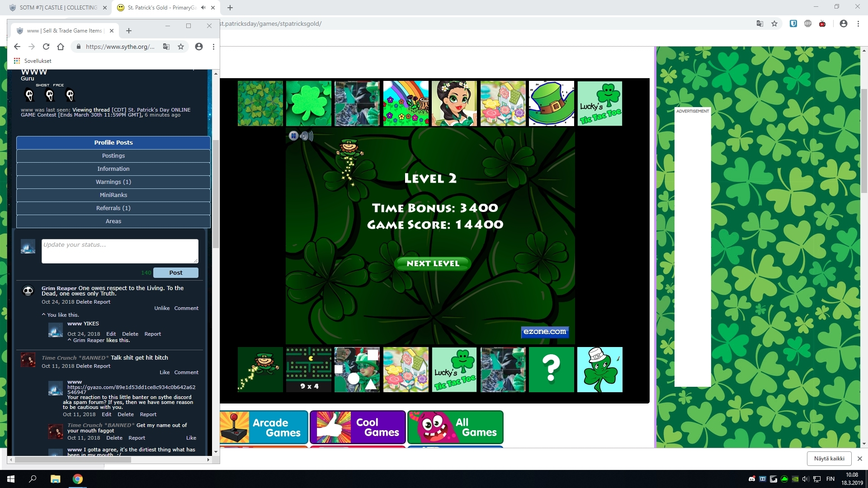Open the shamrock pattern game thumbnail
Image resolution: width=868 pixels, height=488 pixels.
(x=260, y=103)
